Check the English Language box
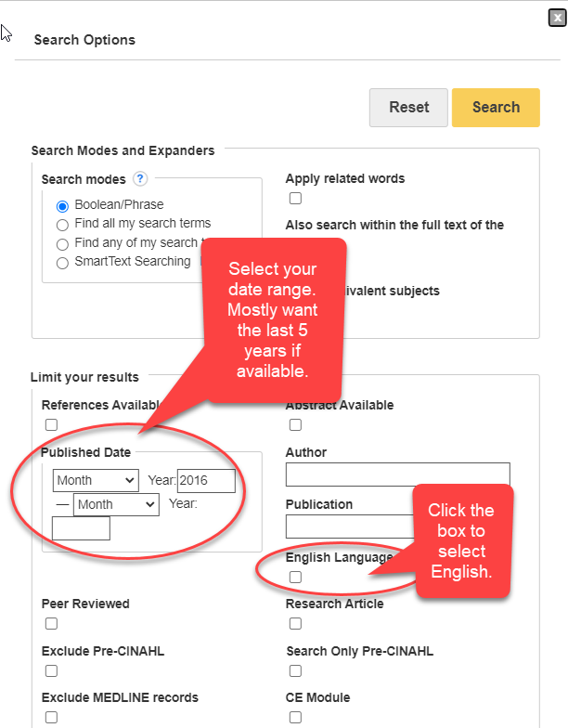 click(x=295, y=578)
